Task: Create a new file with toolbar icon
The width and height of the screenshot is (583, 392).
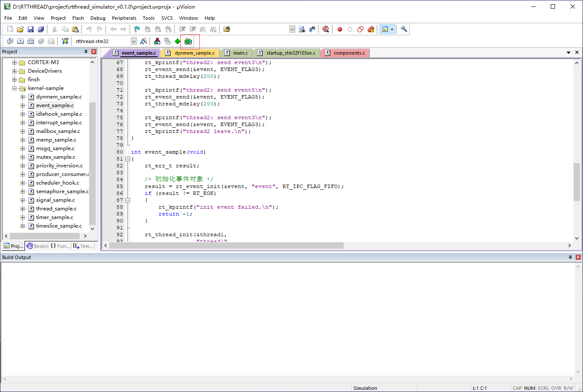Action: point(10,29)
